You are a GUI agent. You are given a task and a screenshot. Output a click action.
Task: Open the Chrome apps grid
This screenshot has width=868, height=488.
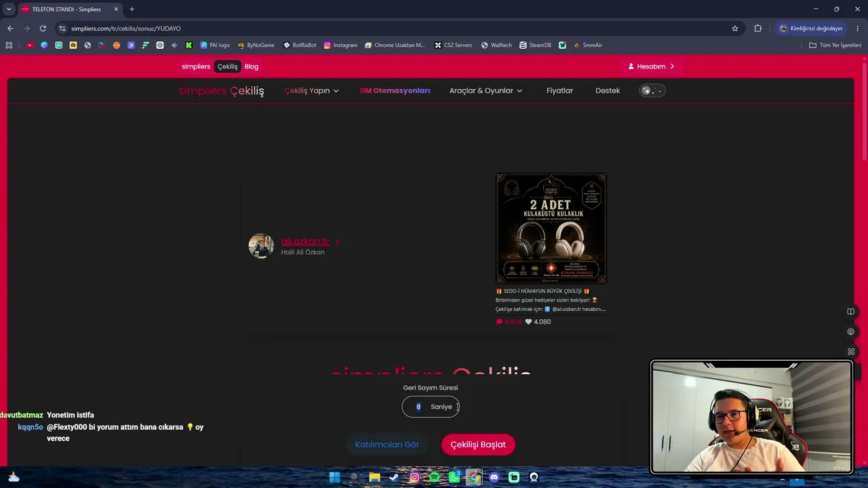point(9,45)
